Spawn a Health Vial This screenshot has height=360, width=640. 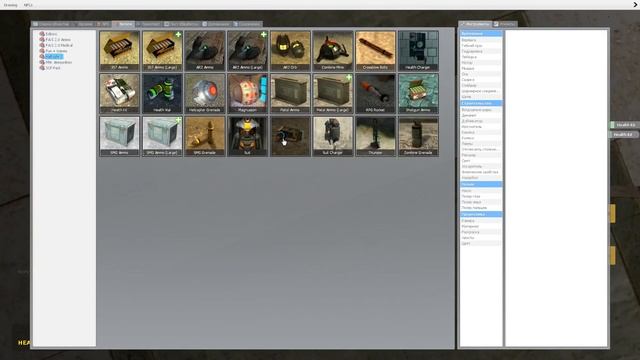tap(162, 93)
